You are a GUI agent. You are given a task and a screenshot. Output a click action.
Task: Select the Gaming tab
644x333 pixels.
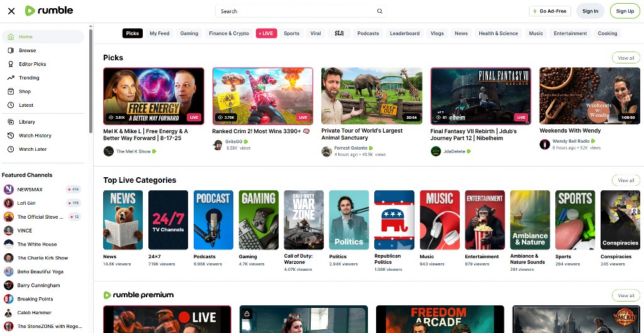pyautogui.click(x=189, y=33)
